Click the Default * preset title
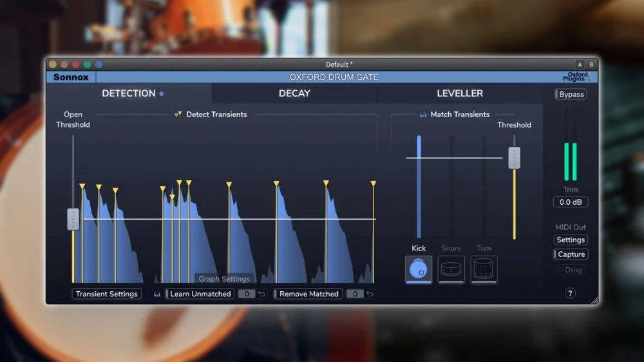The height and width of the screenshot is (362, 644). pos(339,64)
